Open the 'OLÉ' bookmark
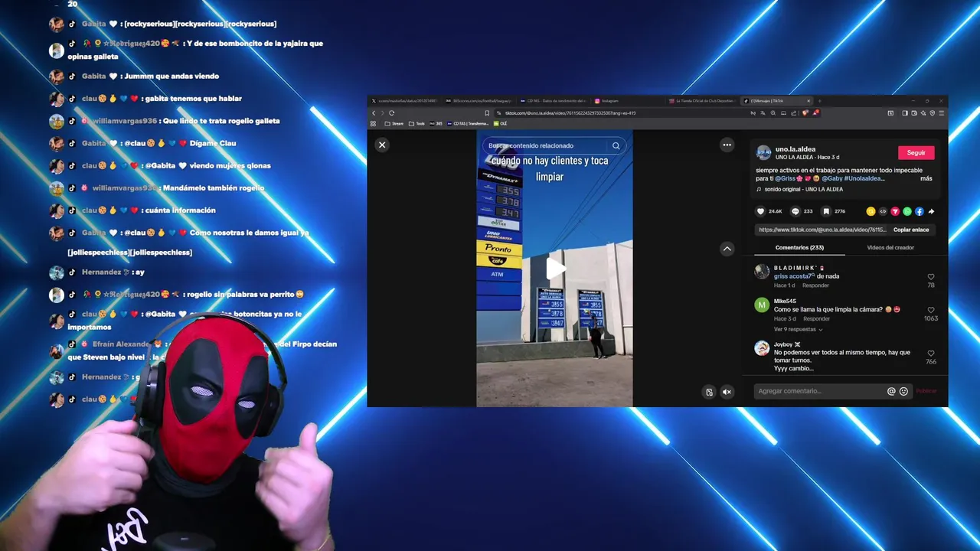 pos(501,123)
